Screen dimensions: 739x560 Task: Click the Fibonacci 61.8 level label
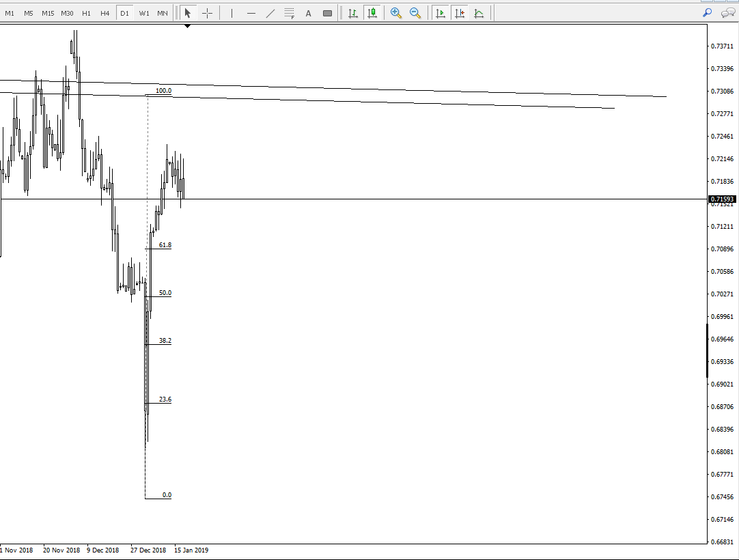(x=165, y=245)
